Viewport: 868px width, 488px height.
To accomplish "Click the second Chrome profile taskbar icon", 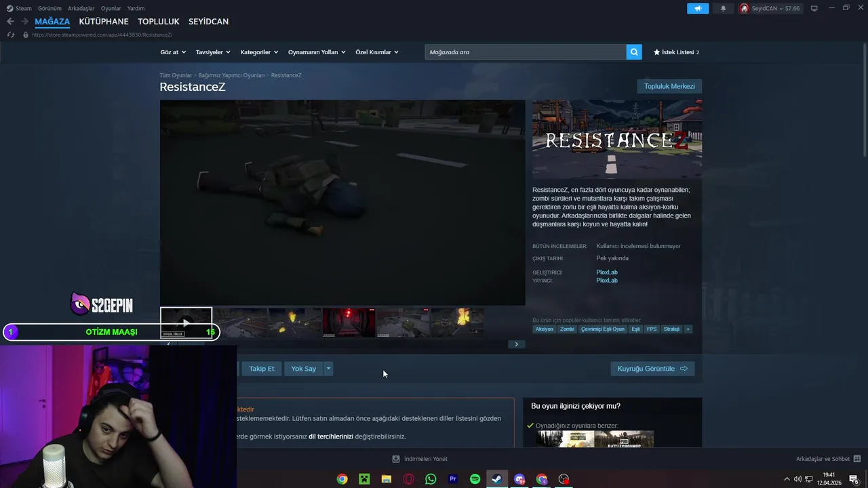I will [x=541, y=479].
